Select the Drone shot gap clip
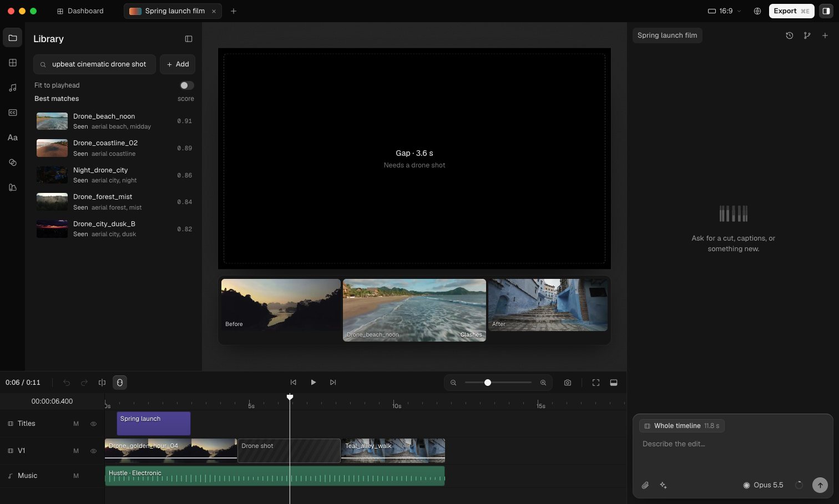The height and width of the screenshot is (504, 839). (289, 451)
